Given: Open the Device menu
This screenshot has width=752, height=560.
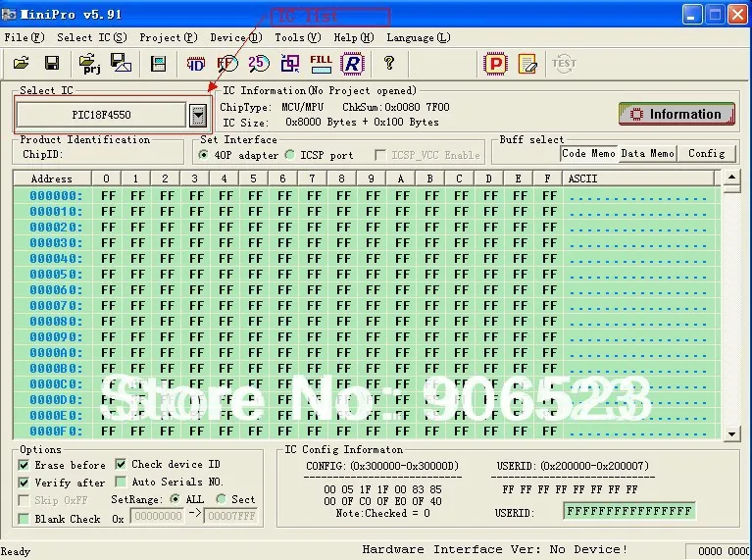Looking at the screenshot, I should (x=236, y=37).
